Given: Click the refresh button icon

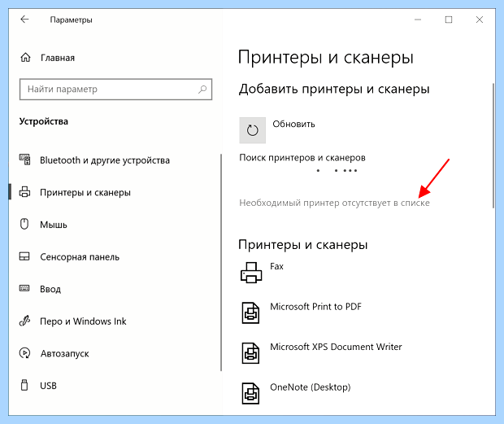Looking at the screenshot, I should [252, 130].
